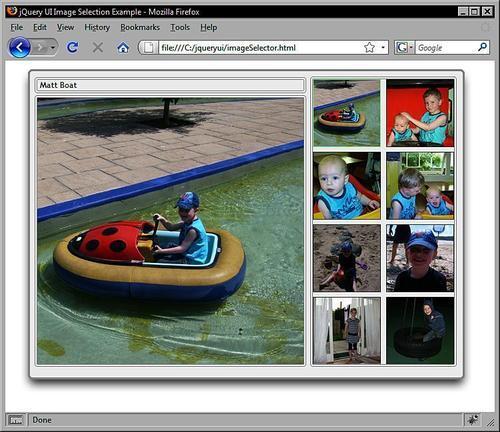Select the two boys red background thumbnail

420,113
